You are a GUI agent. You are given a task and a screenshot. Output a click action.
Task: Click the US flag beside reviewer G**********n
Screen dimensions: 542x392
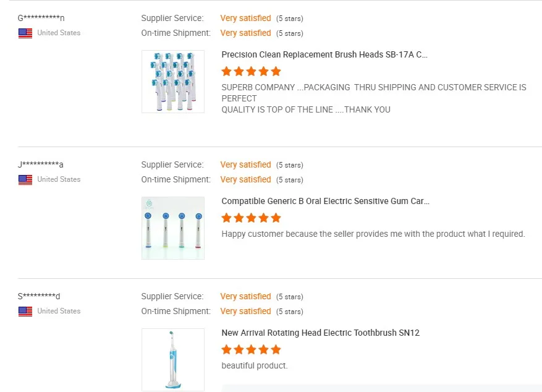[25, 33]
